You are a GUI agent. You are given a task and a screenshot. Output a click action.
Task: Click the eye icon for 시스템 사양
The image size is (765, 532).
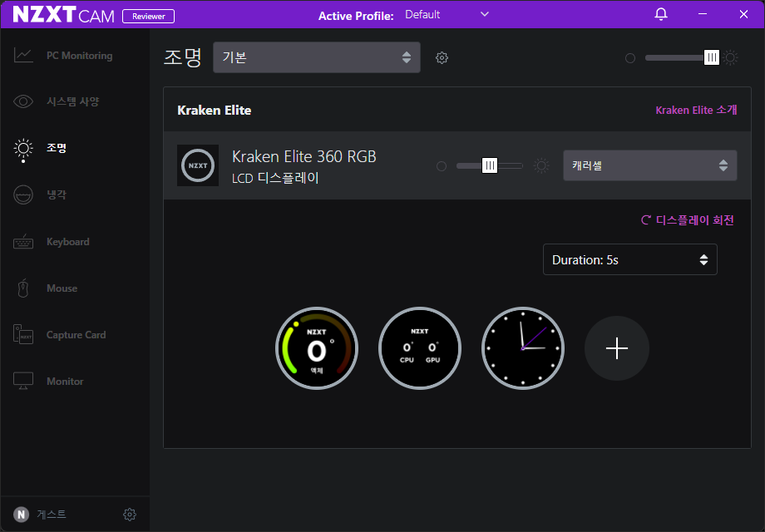tap(23, 101)
